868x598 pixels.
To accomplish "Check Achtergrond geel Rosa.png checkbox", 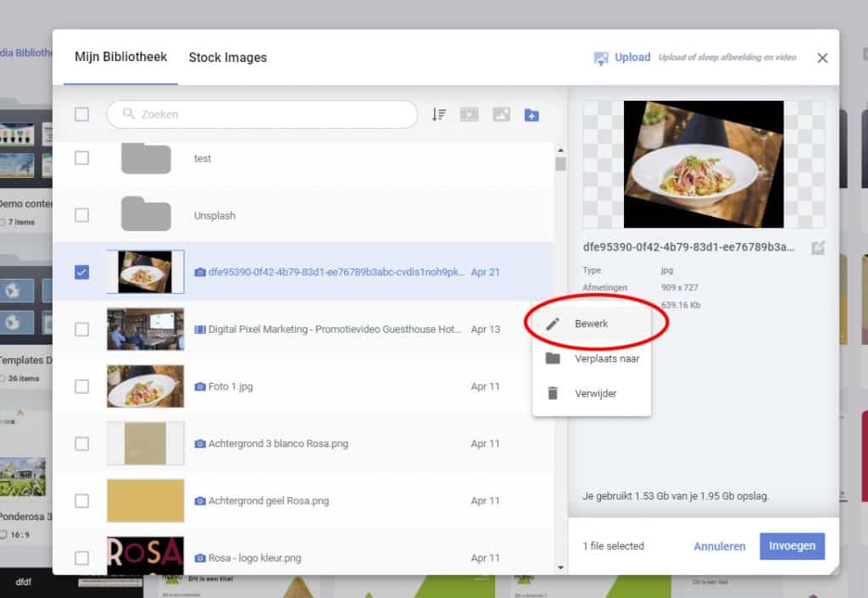I will tap(81, 501).
